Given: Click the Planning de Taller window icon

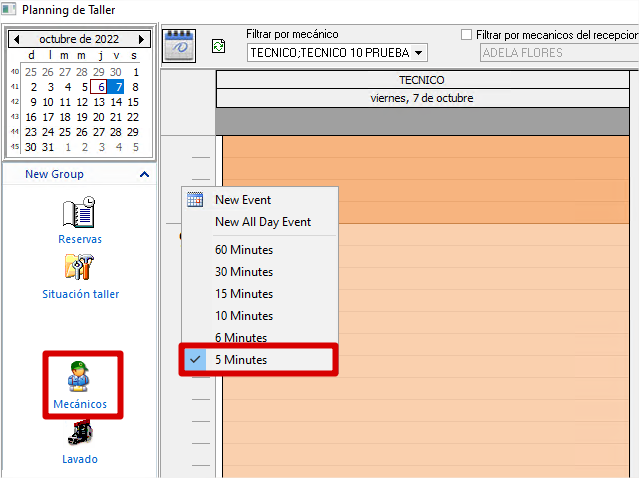Looking at the screenshot, I should click(x=9, y=11).
